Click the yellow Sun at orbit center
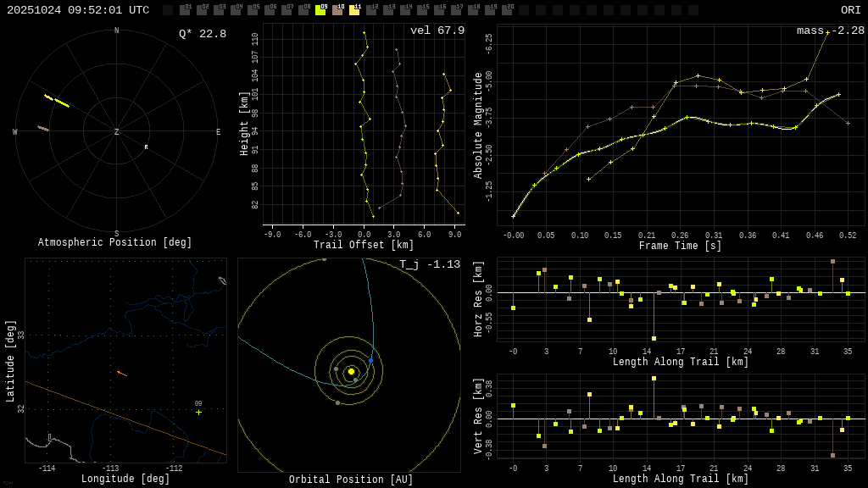868x488 pixels. coord(351,371)
